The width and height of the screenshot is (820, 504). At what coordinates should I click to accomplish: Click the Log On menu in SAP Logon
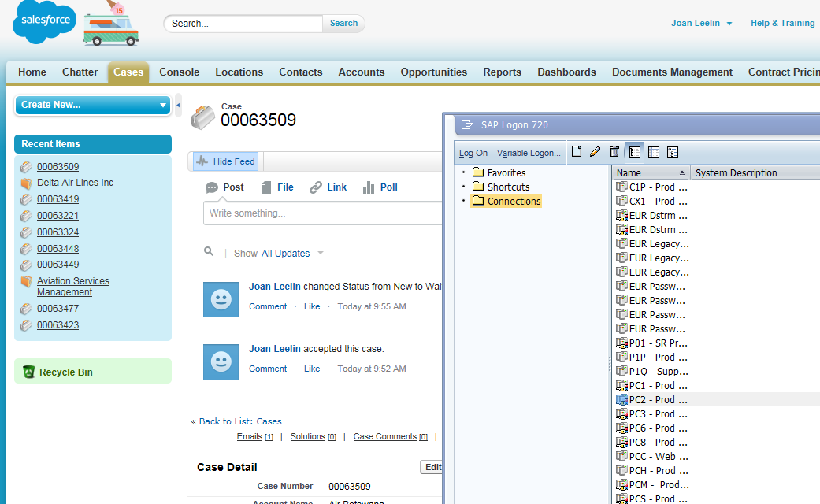coord(473,153)
